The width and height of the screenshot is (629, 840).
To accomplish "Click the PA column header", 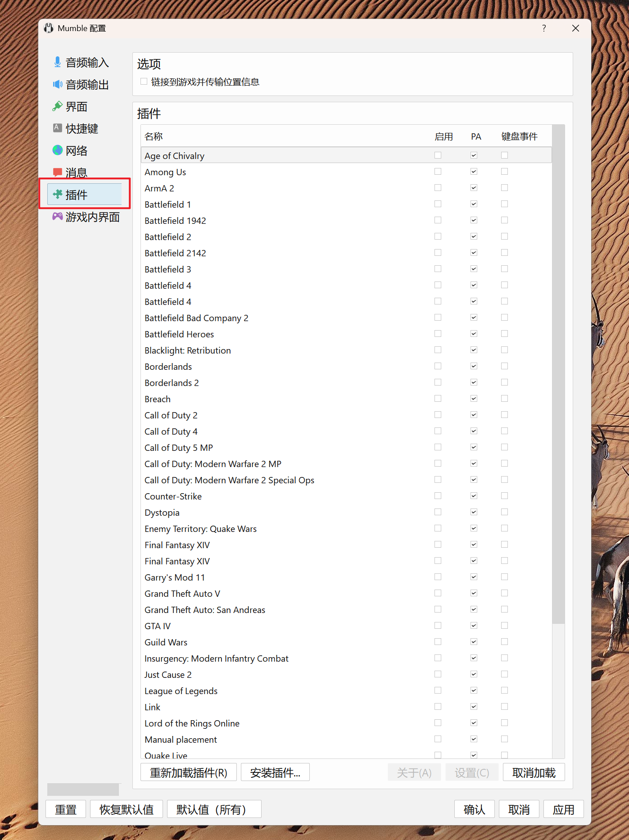I will pyautogui.click(x=476, y=136).
